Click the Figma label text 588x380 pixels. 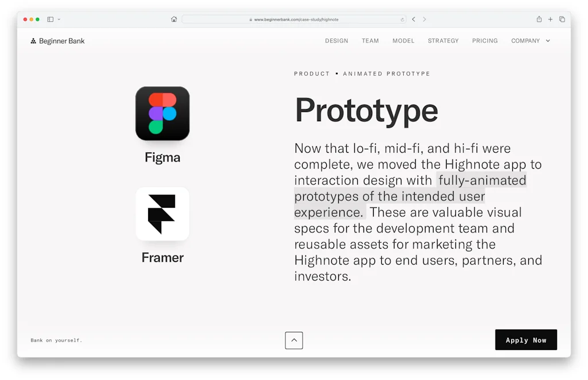pyautogui.click(x=163, y=157)
